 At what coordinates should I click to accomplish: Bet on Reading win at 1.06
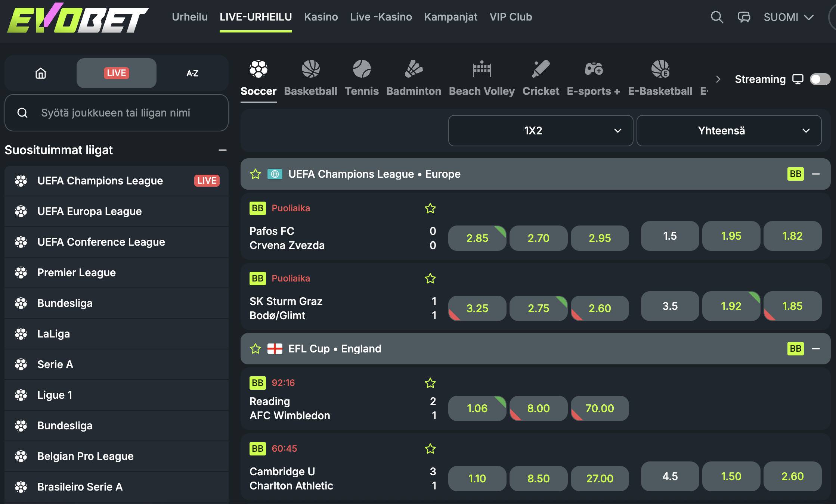click(x=477, y=408)
